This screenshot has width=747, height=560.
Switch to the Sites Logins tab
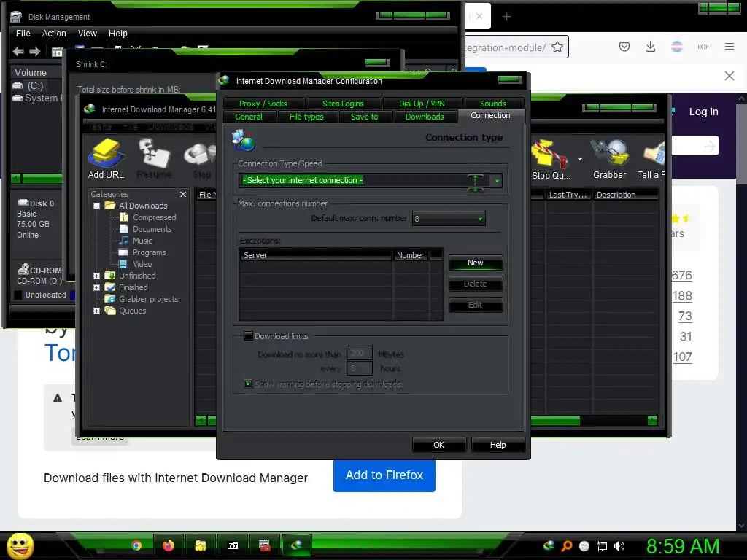click(343, 104)
